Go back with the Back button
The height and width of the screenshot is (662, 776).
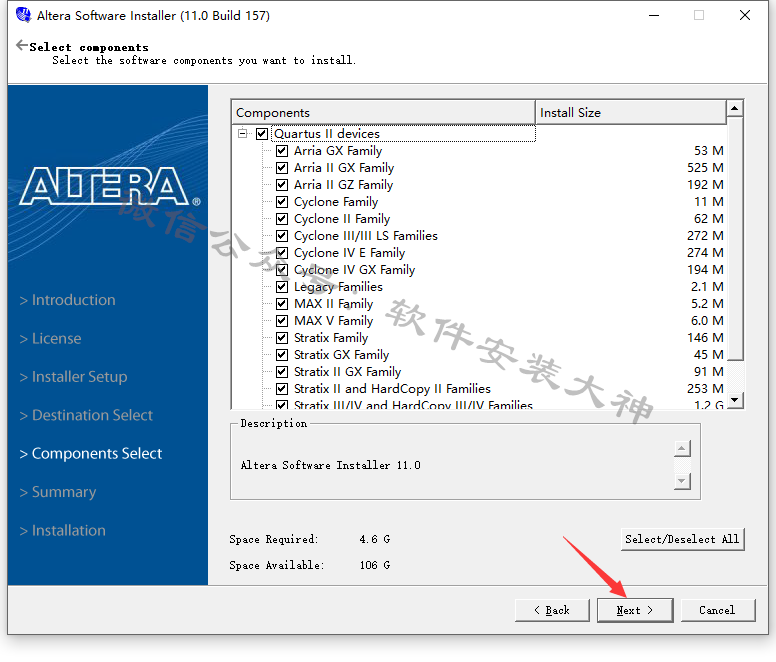(552, 610)
